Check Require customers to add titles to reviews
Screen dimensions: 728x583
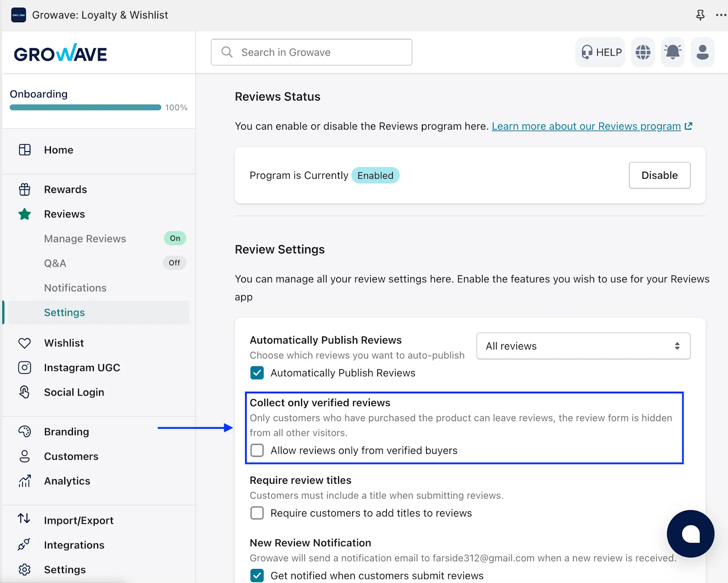point(257,513)
